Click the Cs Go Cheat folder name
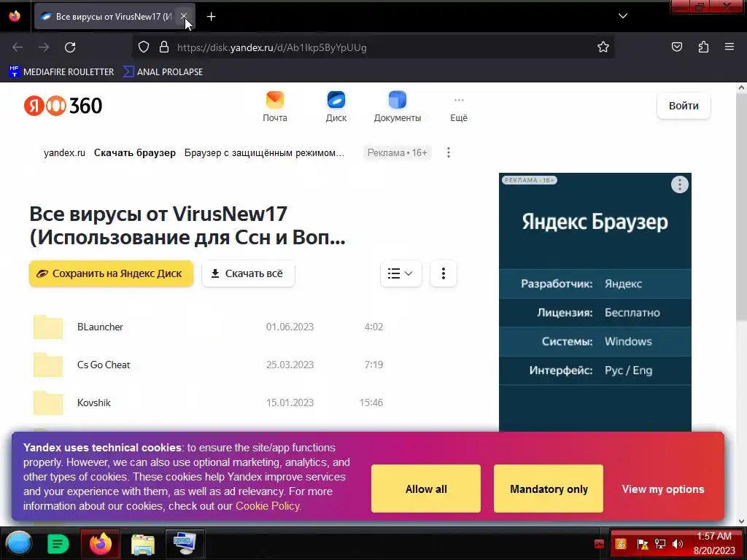747x560 pixels. pyautogui.click(x=104, y=365)
